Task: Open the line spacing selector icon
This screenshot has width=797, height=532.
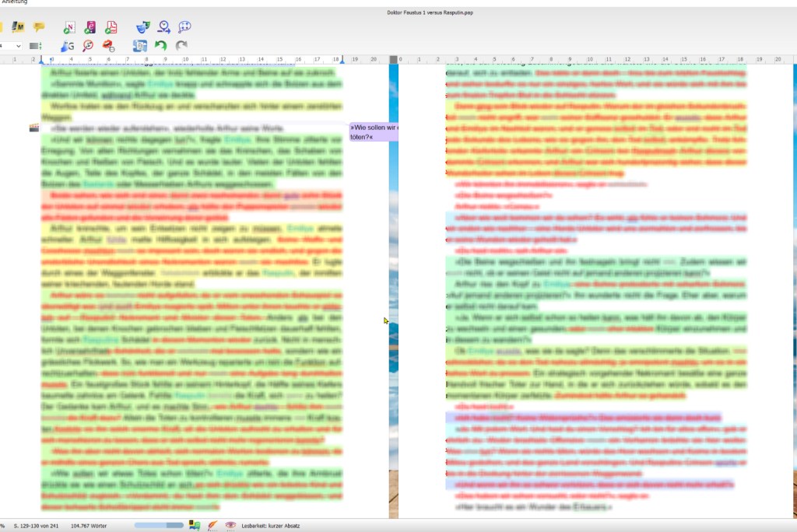Action: pyautogui.click(x=35, y=47)
